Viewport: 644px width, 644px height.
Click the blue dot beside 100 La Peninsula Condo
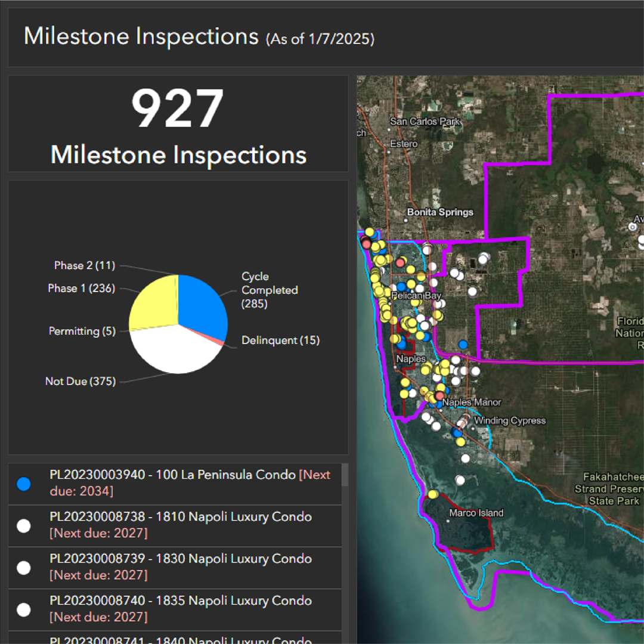point(24,484)
